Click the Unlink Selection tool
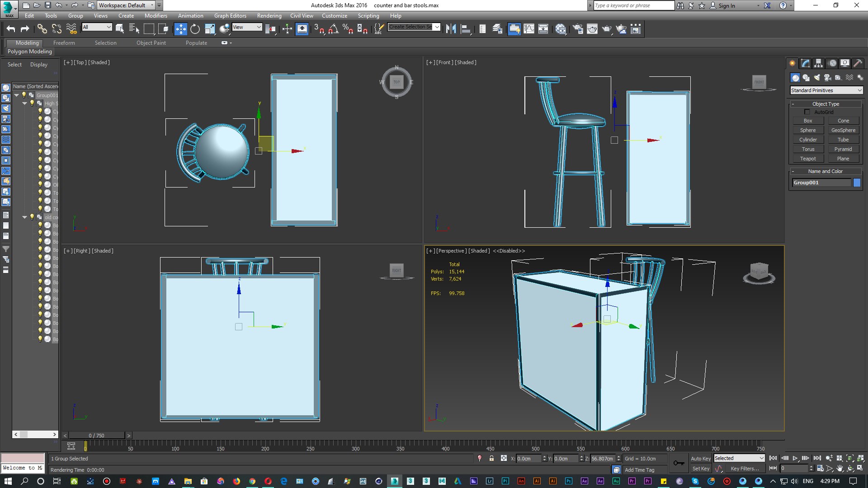The image size is (868, 488). (x=57, y=29)
